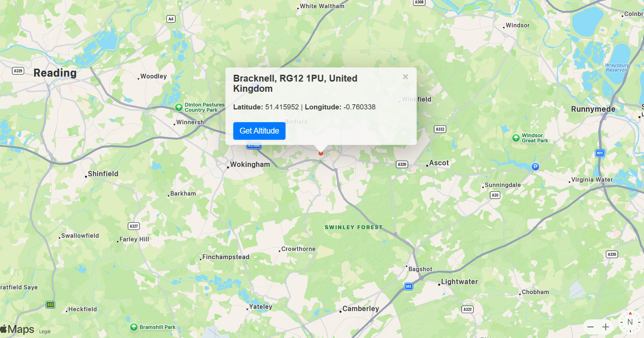Viewport: 644px width, 338px height.
Task: Select the red location pin
Action: (321, 153)
